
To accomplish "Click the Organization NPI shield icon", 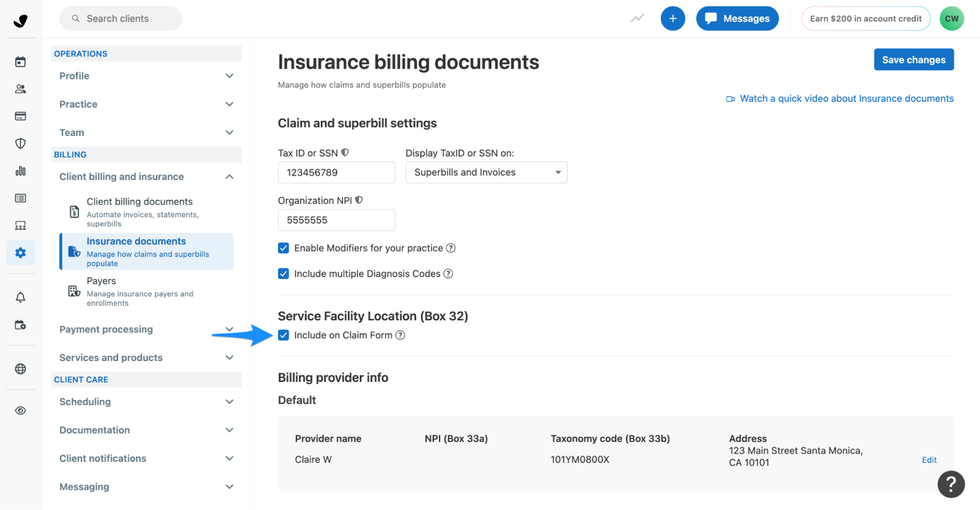I will pos(359,200).
